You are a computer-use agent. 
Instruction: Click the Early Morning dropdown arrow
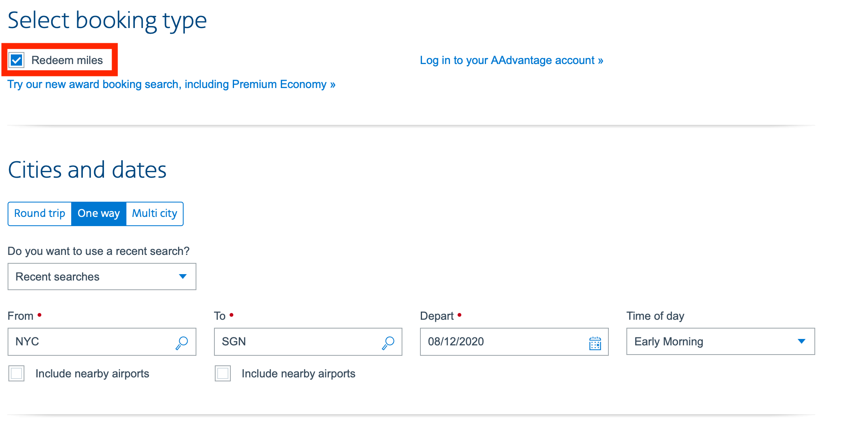tap(801, 341)
